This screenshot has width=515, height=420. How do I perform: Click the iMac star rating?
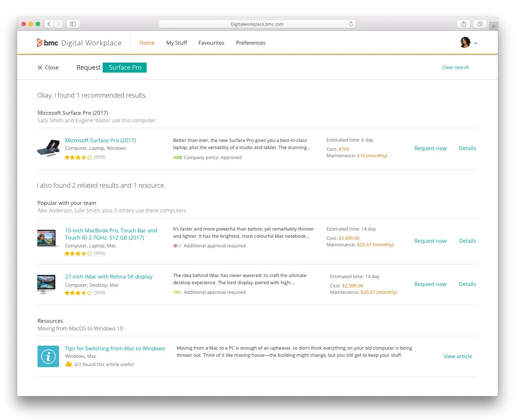click(78, 293)
